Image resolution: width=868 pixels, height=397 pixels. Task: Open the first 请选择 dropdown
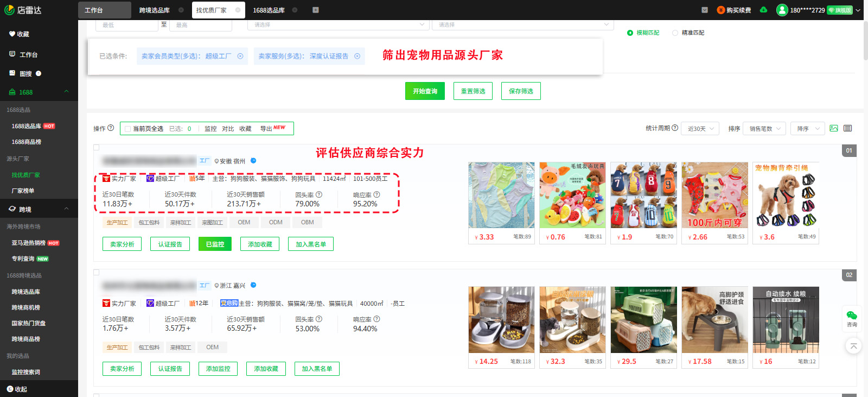(338, 25)
